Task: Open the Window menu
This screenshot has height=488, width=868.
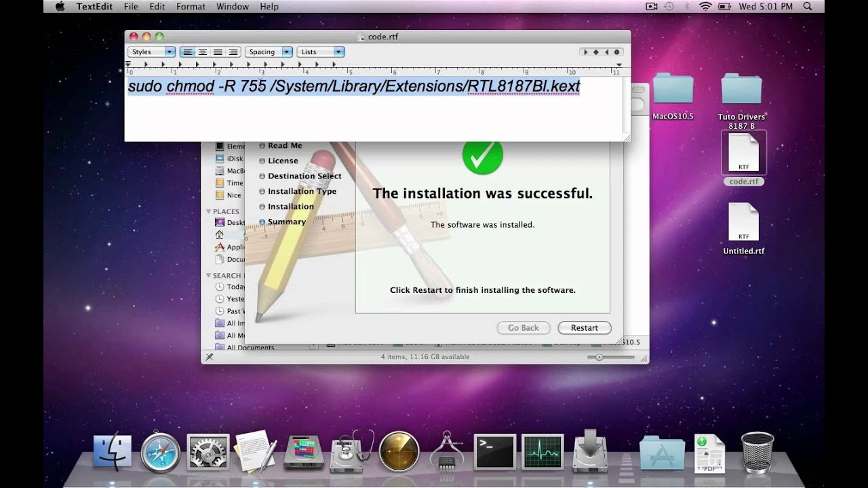Action: pyautogui.click(x=233, y=6)
